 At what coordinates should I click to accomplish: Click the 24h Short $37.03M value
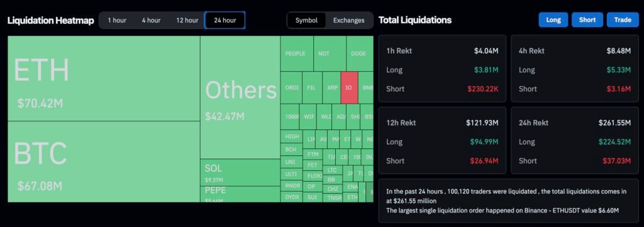point(617,161)
